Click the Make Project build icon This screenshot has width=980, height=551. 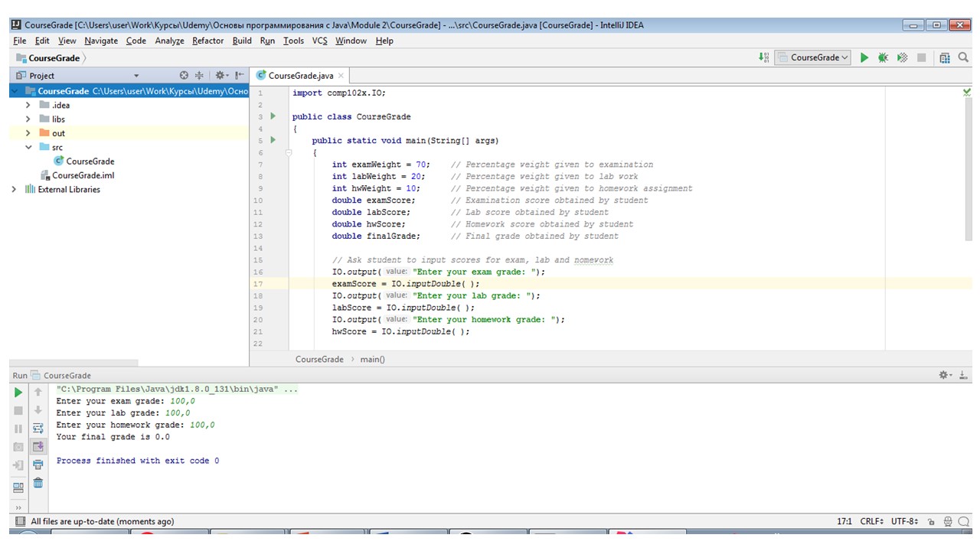pyautogui.click(x=763, y=57)
